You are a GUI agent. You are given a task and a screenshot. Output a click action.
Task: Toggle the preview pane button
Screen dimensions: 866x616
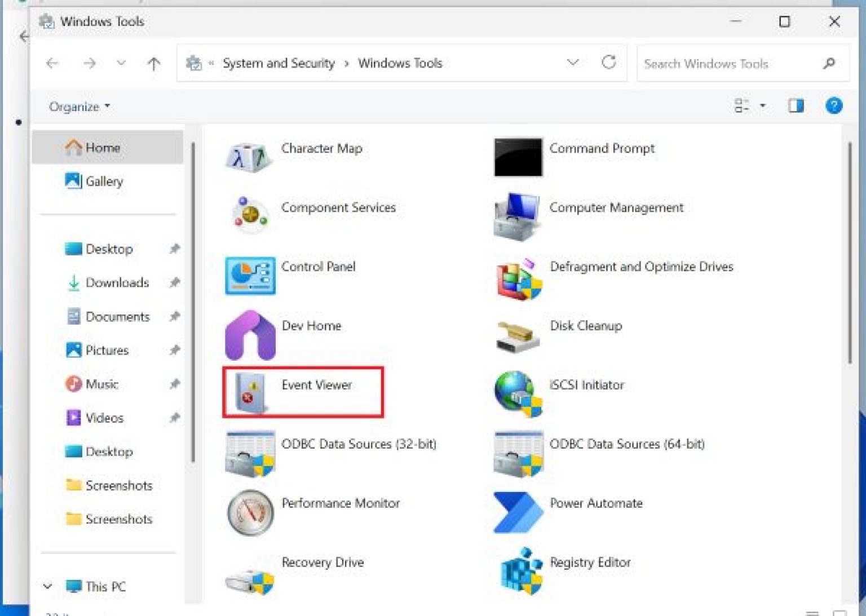[x=795, y=106]
